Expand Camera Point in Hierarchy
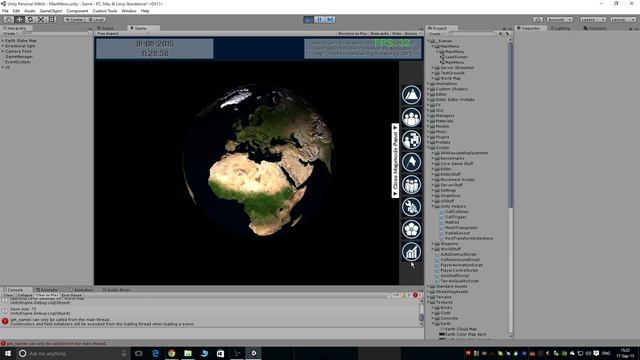 click(2, 51)
